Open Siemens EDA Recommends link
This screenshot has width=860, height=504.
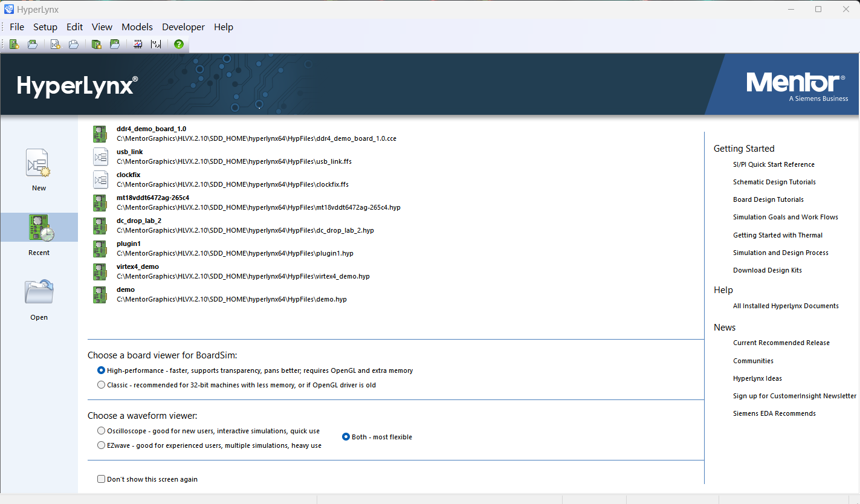[774, 413]
